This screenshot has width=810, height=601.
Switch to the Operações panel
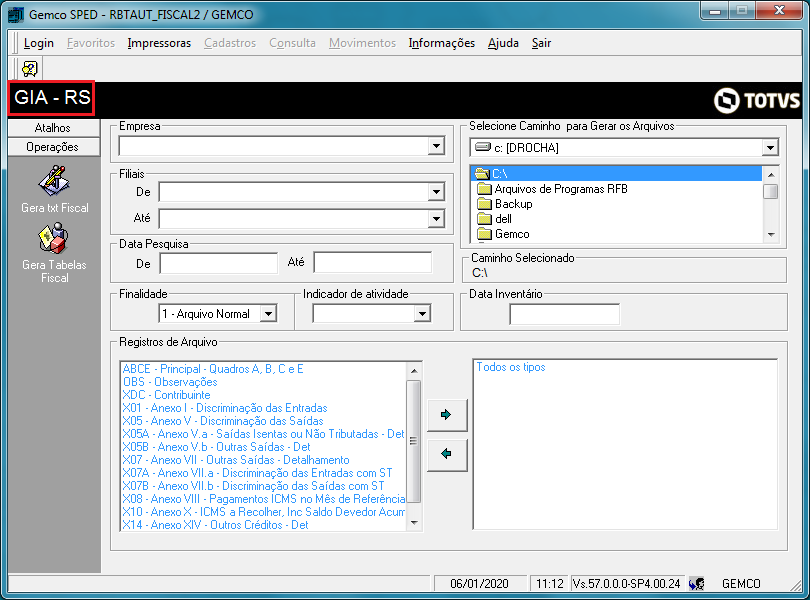(54, 147)
